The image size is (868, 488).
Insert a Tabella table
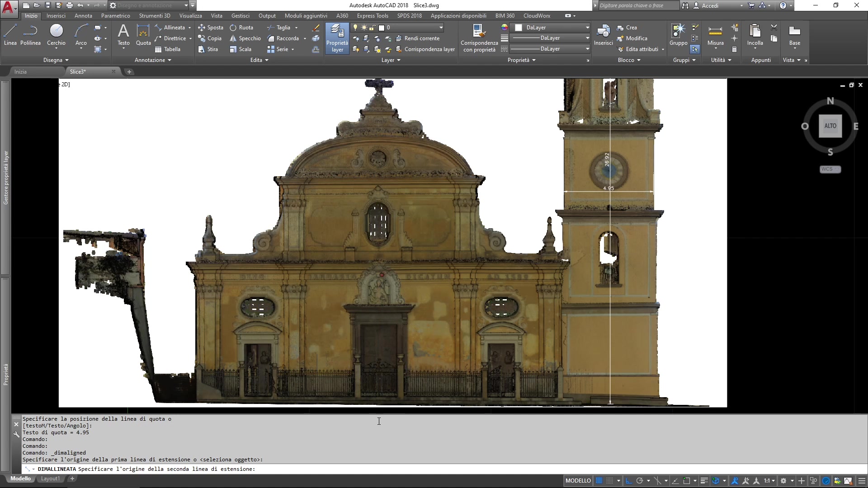pos(167,49)
